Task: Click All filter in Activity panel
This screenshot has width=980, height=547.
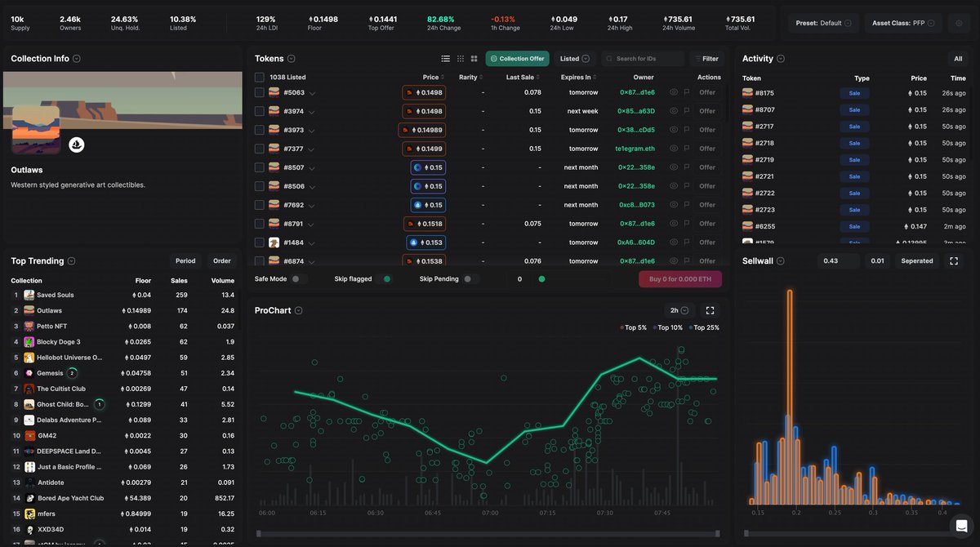Action: [x=958, y=59]
